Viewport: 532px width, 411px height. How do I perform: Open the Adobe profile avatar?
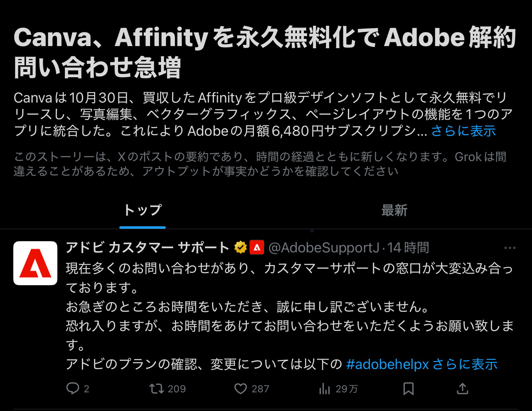(35, 263)
